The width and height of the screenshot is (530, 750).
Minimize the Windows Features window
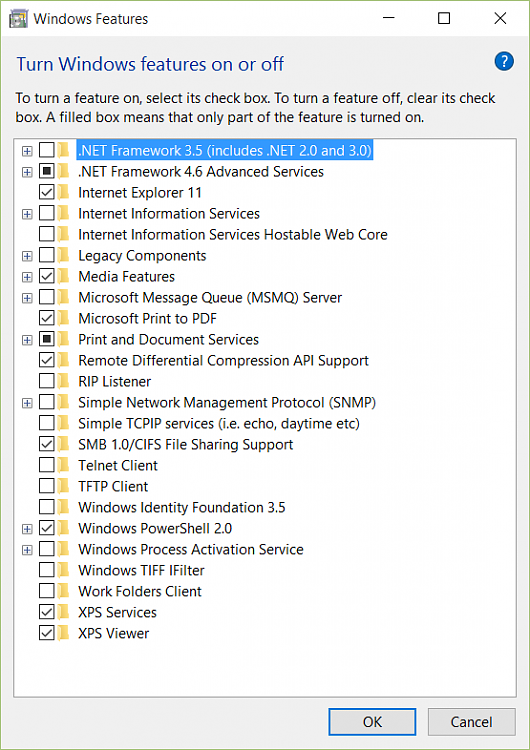[389, 19]
